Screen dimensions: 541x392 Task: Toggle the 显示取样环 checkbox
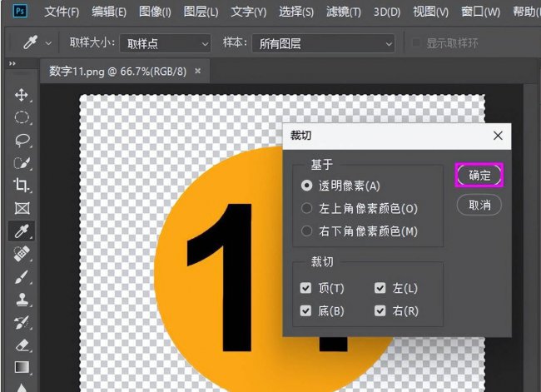point(417,43)
